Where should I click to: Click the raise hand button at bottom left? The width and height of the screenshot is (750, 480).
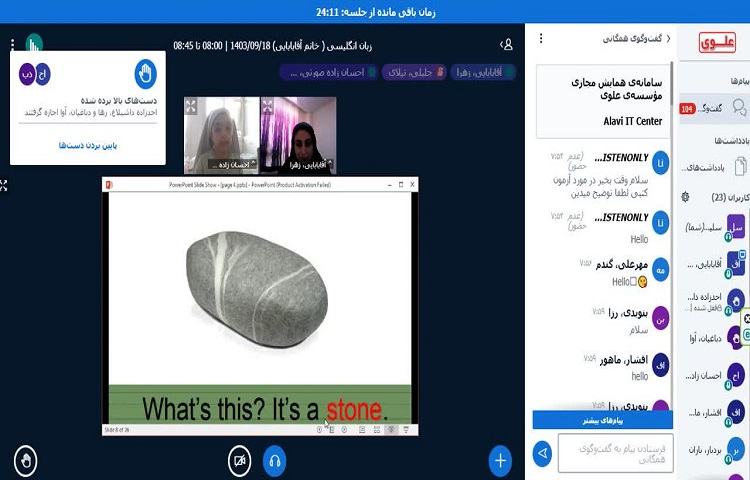point(26,461)
